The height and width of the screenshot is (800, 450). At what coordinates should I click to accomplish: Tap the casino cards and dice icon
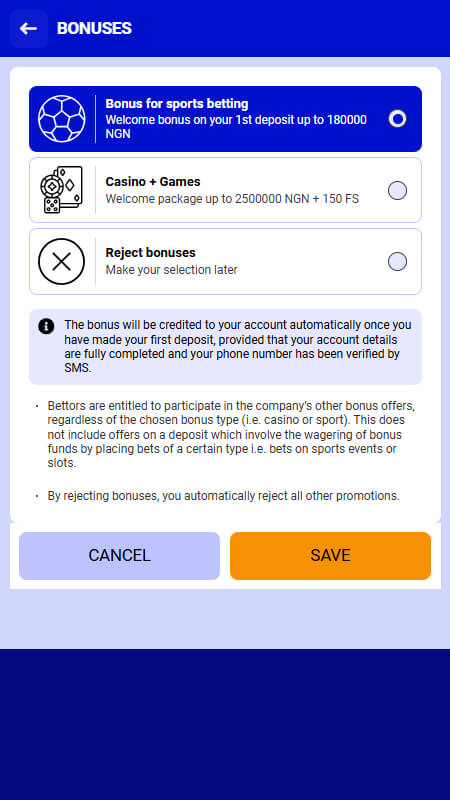(62, 190)
